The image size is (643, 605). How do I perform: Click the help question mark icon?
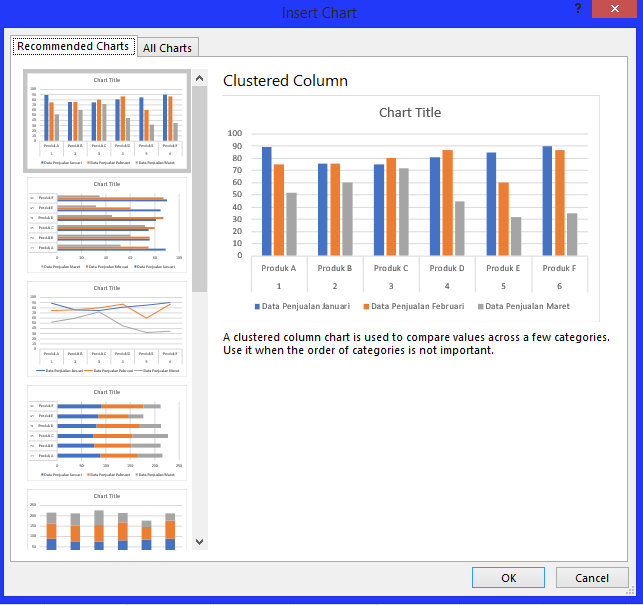coord(578,9)
